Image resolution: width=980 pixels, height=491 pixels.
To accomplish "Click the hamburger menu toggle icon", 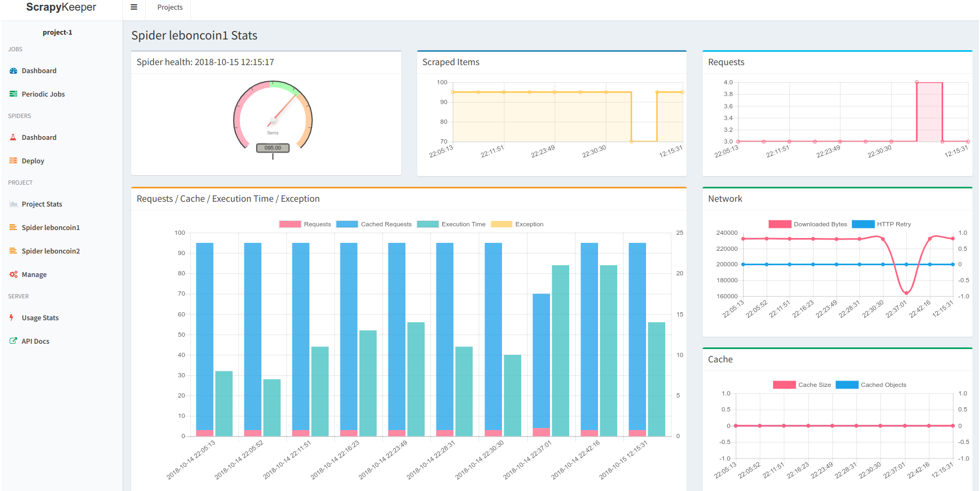I will click(x=134, y=7).
